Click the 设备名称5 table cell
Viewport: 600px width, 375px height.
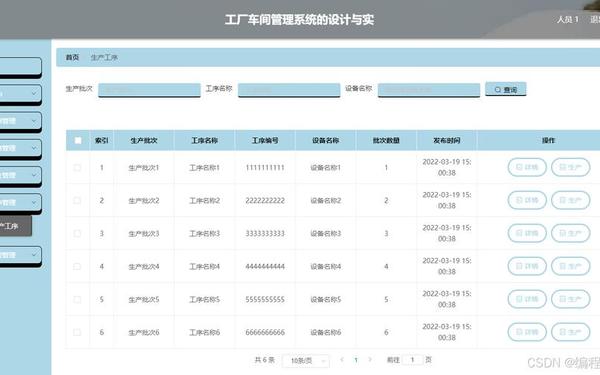pos(325,299)
